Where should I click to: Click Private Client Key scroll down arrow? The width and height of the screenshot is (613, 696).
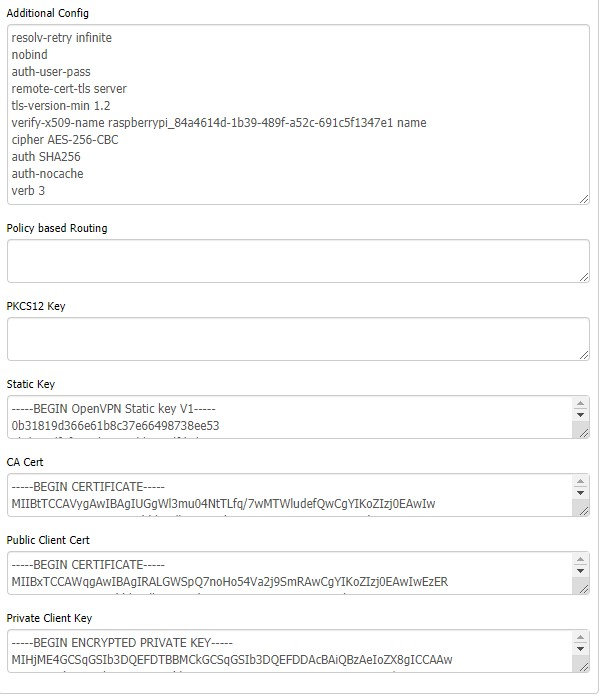(x=581, y=651)
